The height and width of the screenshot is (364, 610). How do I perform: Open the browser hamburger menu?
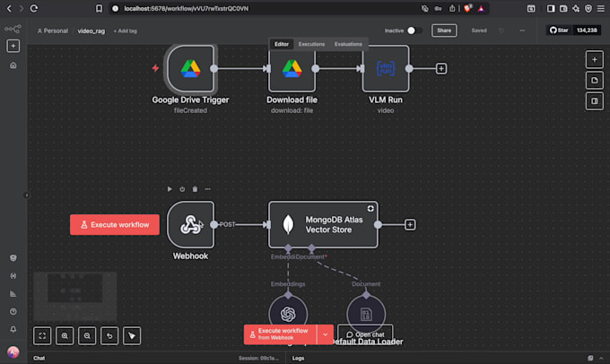pos(601,9)
